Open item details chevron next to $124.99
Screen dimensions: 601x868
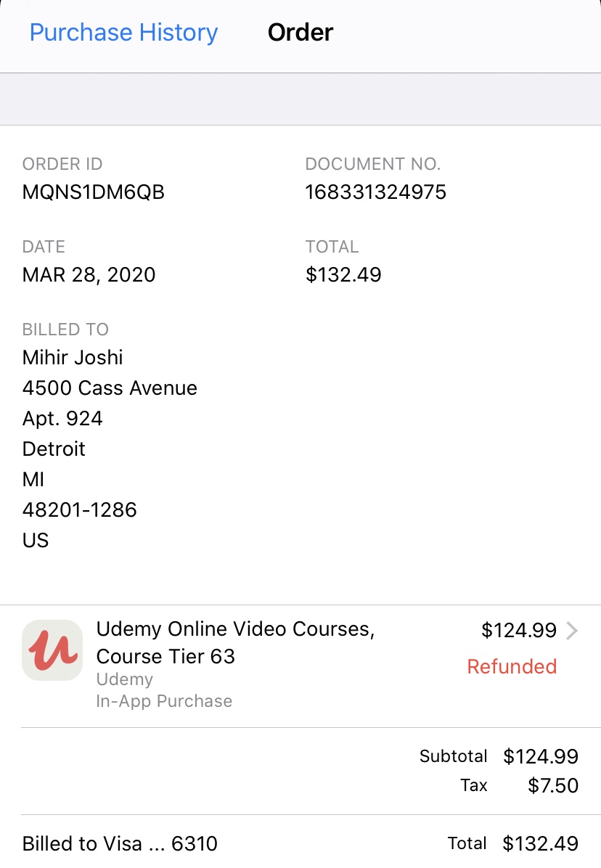(572, 631)
